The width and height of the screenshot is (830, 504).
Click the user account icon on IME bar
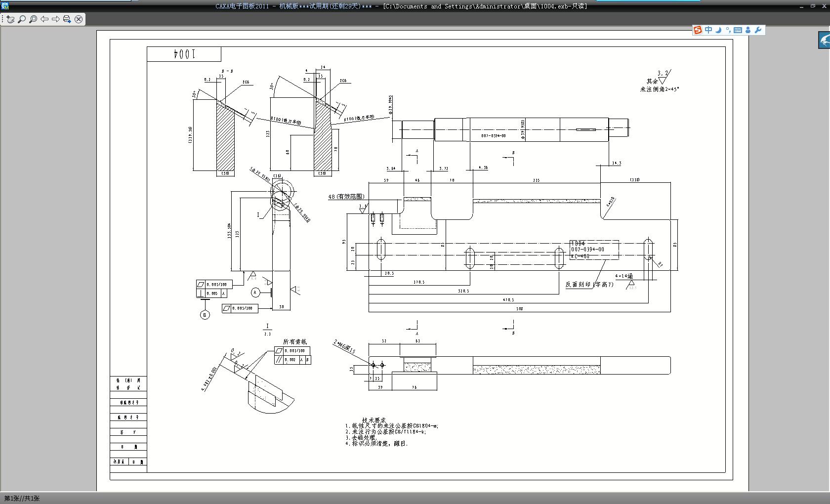point(748,30)
